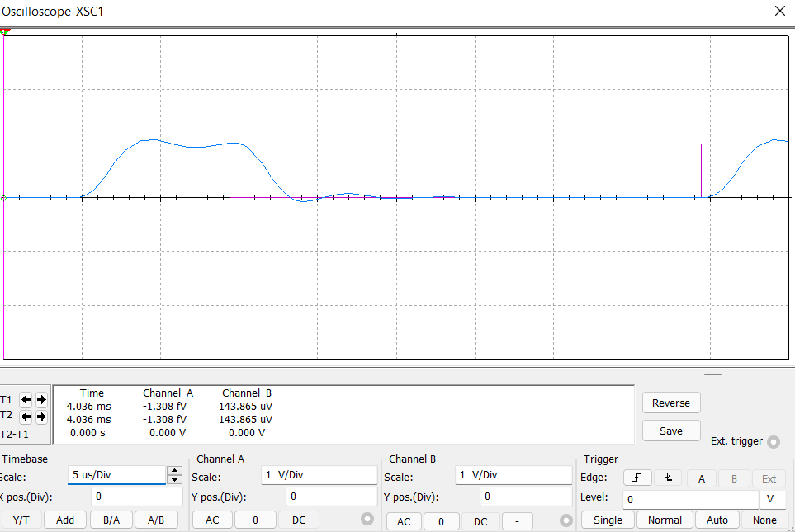Increase timebase scale with the up arrow
The height and width of the screenshot is (532, 795).
(x=174, y=471)
